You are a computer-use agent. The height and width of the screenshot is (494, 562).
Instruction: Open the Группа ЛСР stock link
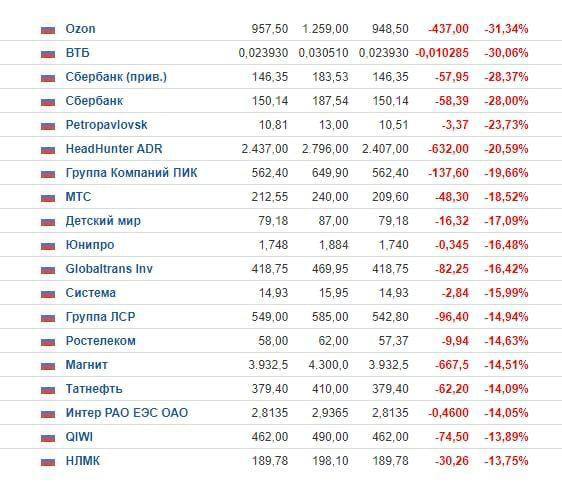point(100,317)
